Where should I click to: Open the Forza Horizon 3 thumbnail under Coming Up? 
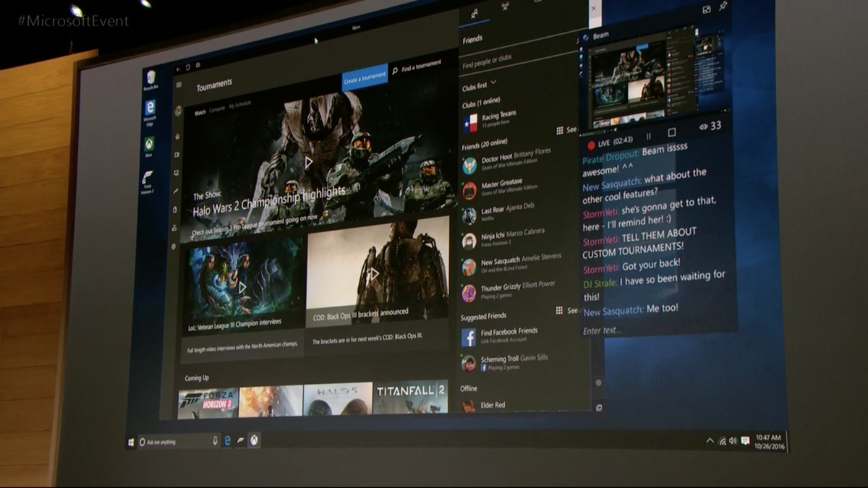pyautogui.click(x=208, y=403)
